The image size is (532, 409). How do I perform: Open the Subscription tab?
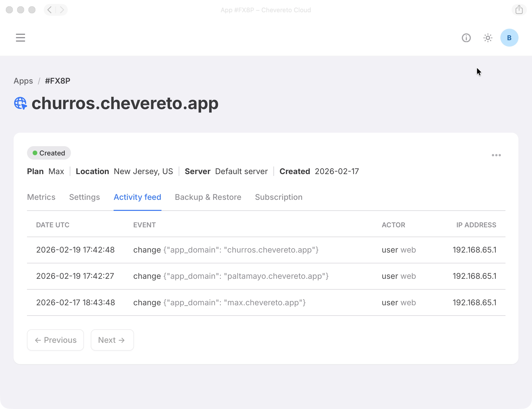point(279,197)
